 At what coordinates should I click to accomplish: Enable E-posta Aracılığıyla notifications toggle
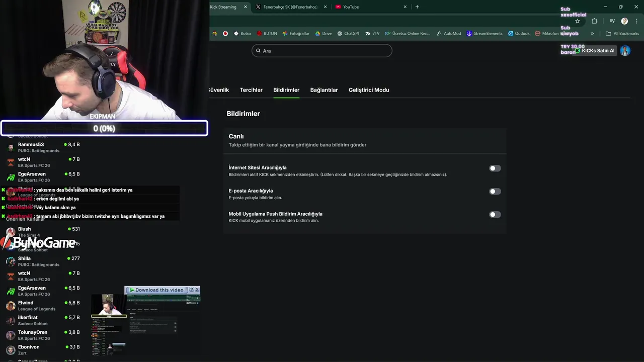coord(495,192)
